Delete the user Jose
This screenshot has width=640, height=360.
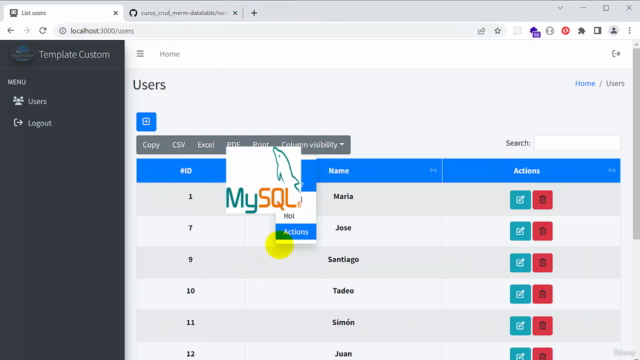pyautogui.click(x=542, y=231)
